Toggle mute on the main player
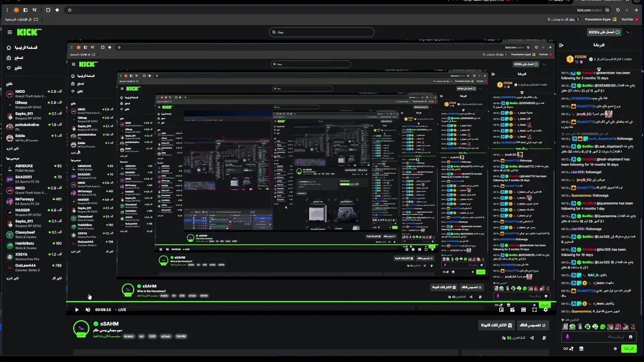 pos(88,310)
